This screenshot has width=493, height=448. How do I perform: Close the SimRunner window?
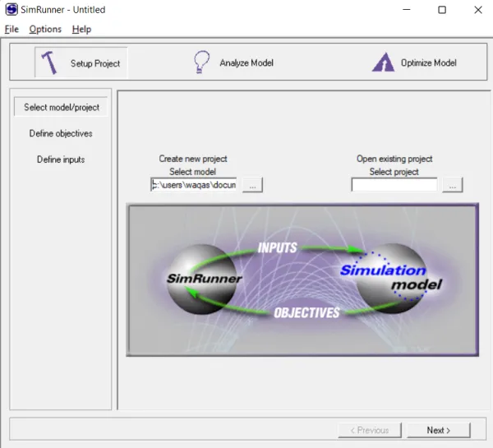[478, 10]
